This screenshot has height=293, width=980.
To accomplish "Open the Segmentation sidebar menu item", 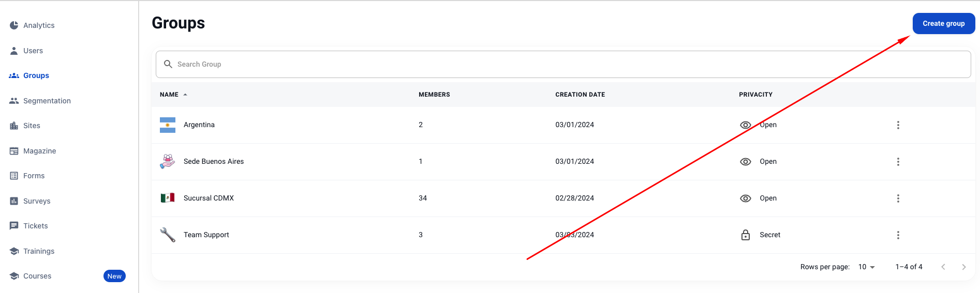I will [47, 101].
